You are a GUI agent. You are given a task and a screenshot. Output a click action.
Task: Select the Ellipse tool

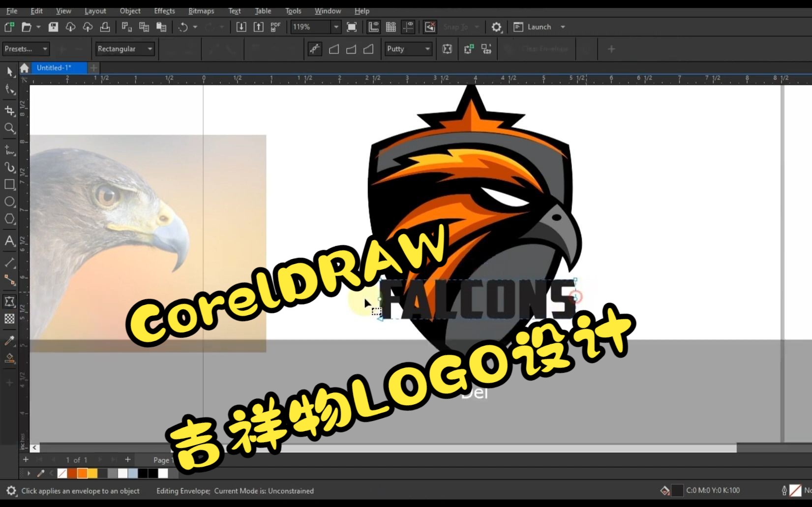[9, 202]
